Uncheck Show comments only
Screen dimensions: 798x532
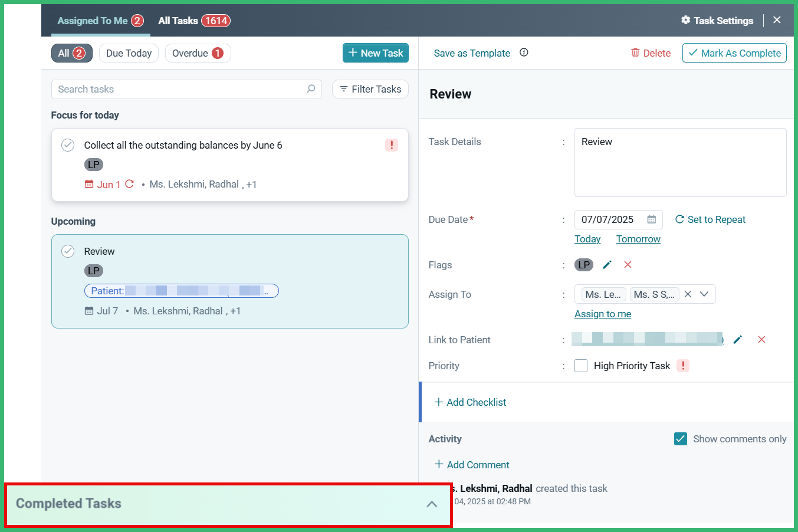click(x=681, y=439)
